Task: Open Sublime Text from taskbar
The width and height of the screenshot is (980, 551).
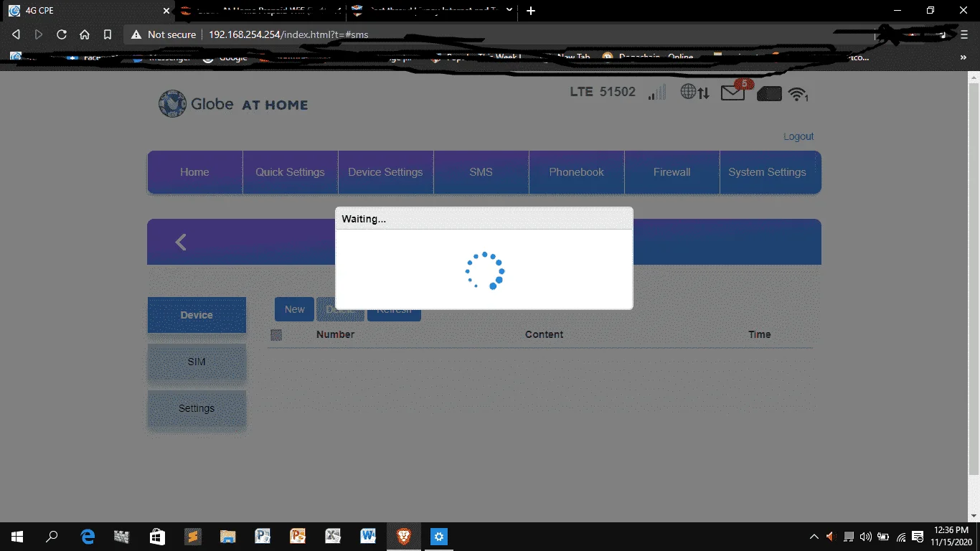Action: (x=192, y=536)
